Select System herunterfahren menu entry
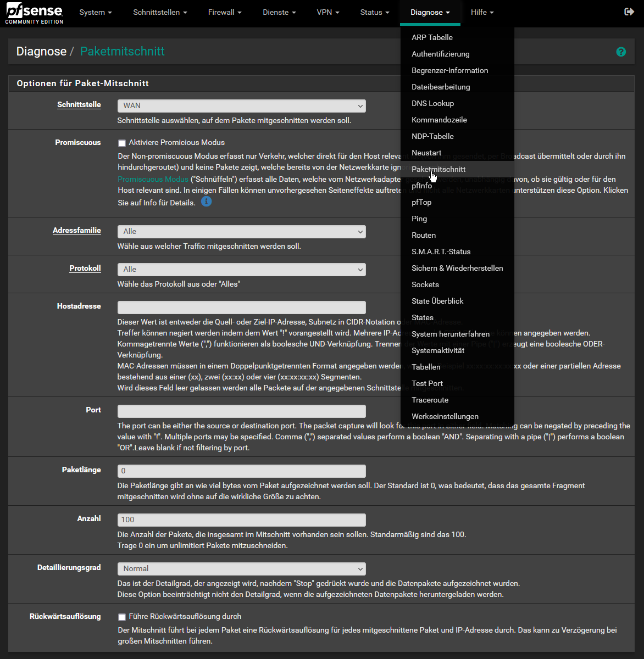The image size is (644, 659). pyautogui.click(x=457, y=334)
